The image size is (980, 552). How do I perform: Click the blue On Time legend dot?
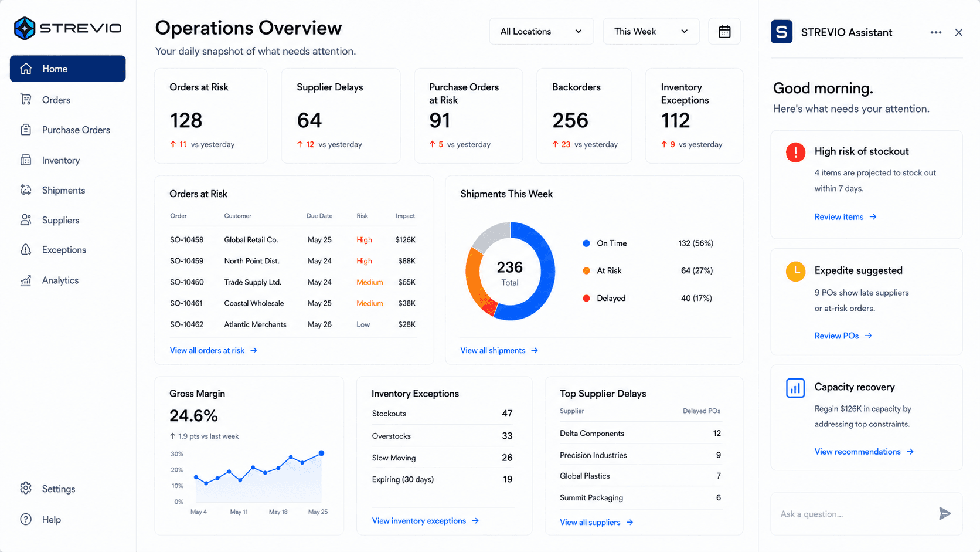(x=586, y=243)
